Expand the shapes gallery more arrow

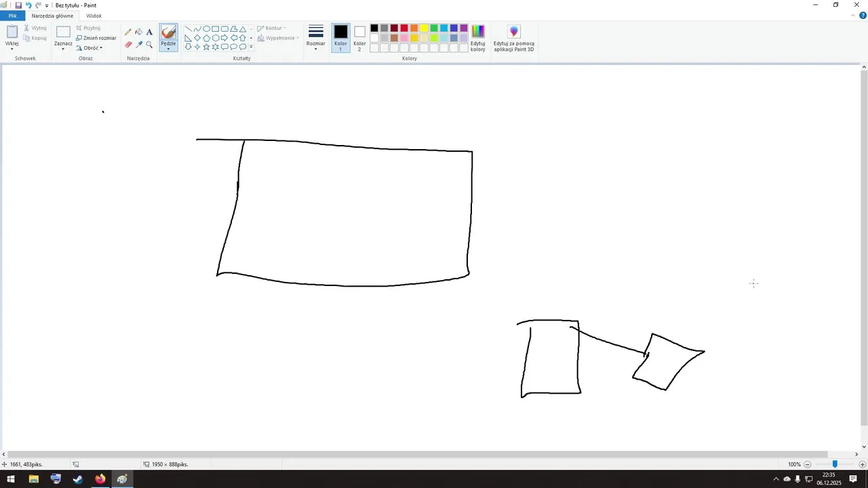pyautogui.click(x=251, y=47)
